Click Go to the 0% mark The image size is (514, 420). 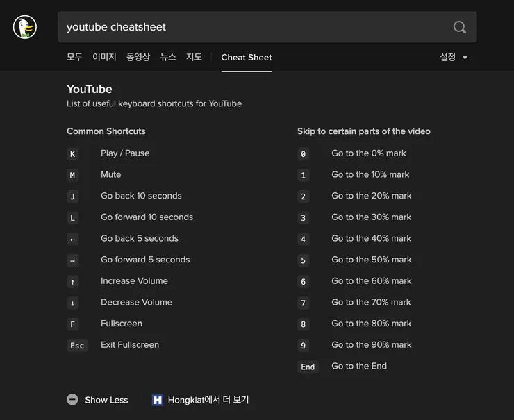tap(369, 153)
